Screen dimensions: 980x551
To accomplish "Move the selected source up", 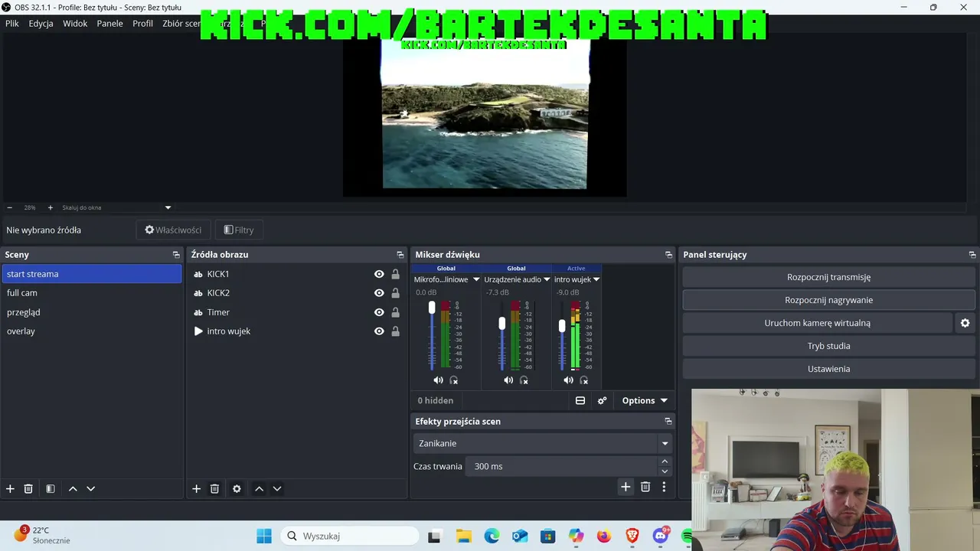I will coord(259,488).
